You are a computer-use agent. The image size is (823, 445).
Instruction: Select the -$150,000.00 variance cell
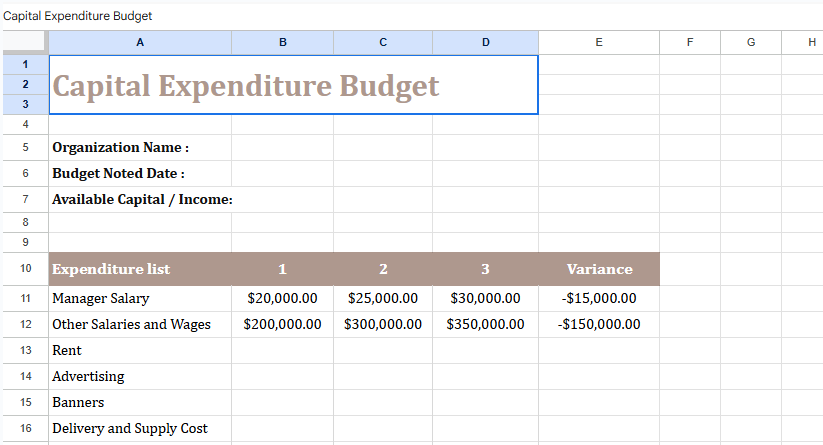click(x=598, y=324)
